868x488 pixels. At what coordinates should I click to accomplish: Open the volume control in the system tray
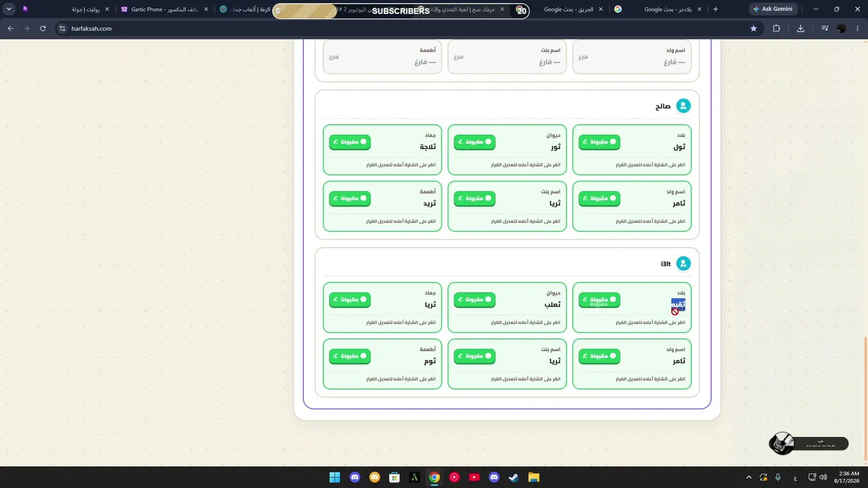823,477
